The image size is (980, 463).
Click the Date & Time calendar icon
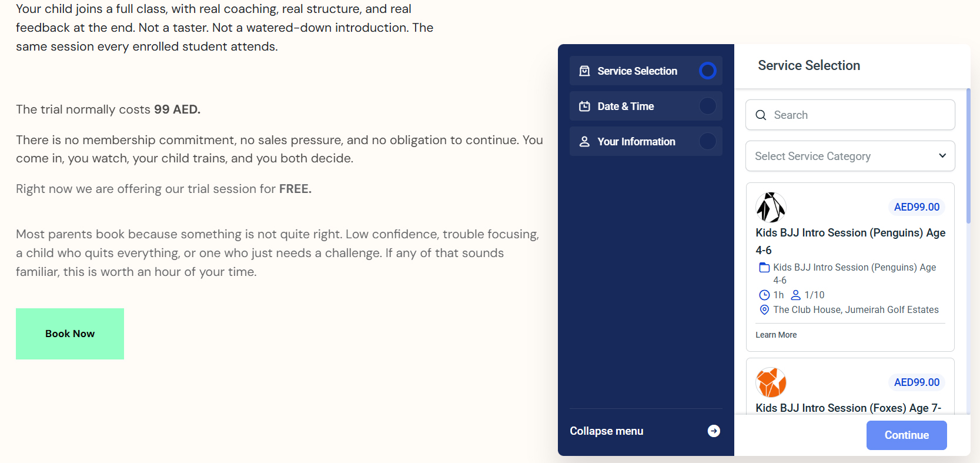pos(584,106)
